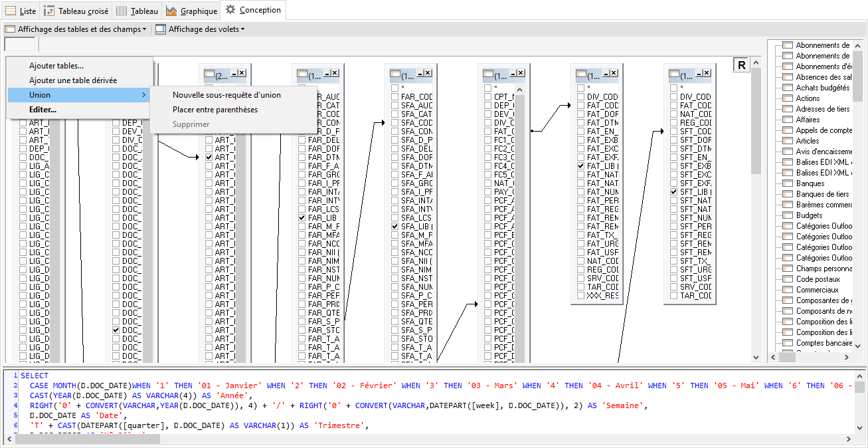Select Absences des sal... in the tree
Image resolution: width=868 pixels, height=448 pixels.
point(824,77)
